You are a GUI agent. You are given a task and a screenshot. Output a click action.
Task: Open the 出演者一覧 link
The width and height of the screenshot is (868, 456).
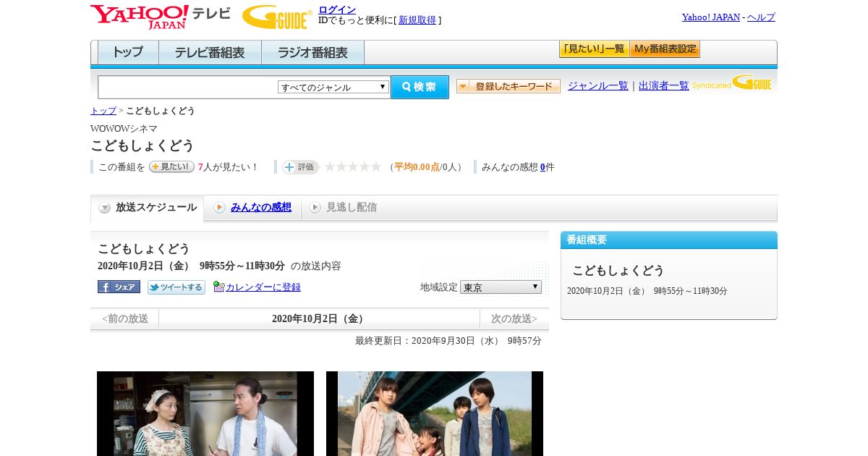pyautogui.click(x=664, y=85)
